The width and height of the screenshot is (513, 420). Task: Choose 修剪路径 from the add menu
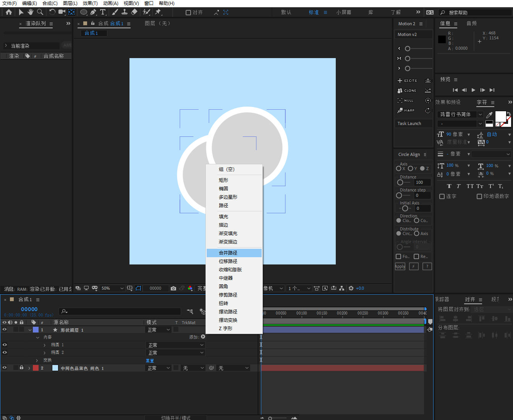pos(234,295)
